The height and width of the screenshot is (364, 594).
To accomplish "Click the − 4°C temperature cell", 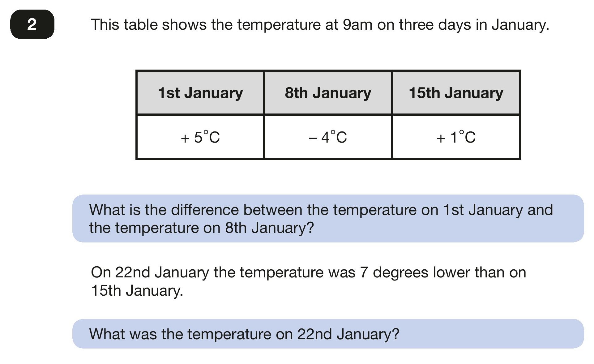I will 328,137.
